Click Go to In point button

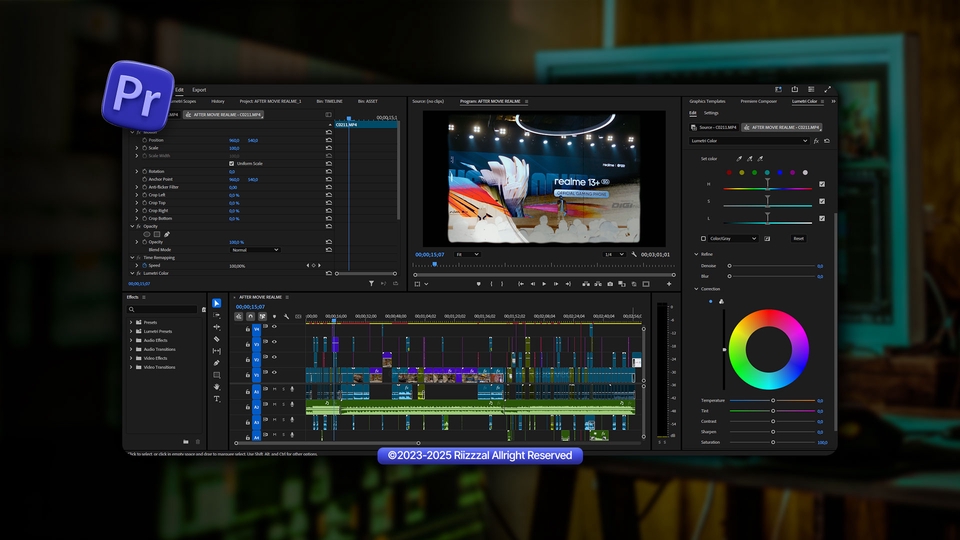(520, 284)
